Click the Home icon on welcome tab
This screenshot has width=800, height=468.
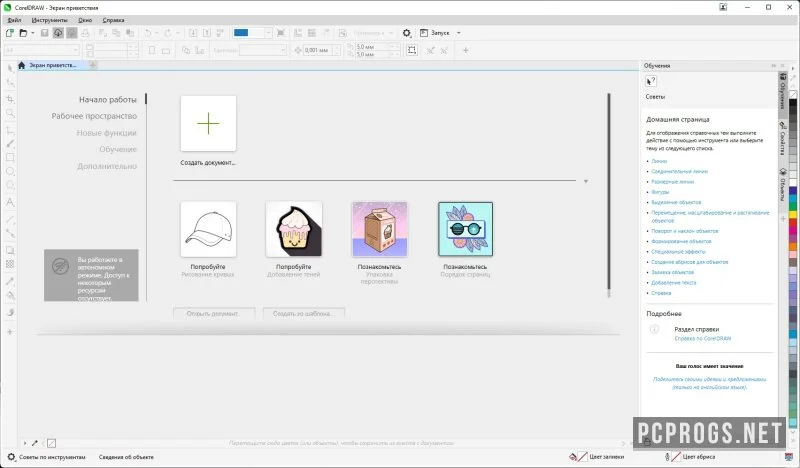pyautogui.click(x=21, y=65)
